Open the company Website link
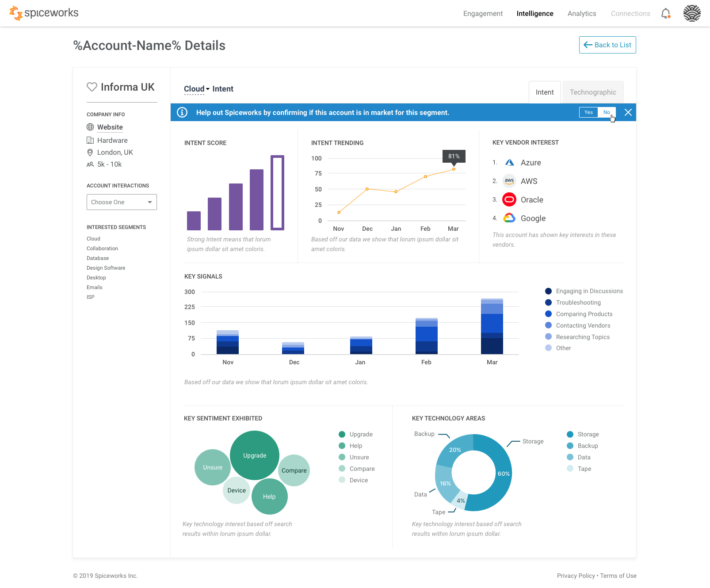Screen dimensions: 710x588 pyautogui.click(x=110, y=127)
